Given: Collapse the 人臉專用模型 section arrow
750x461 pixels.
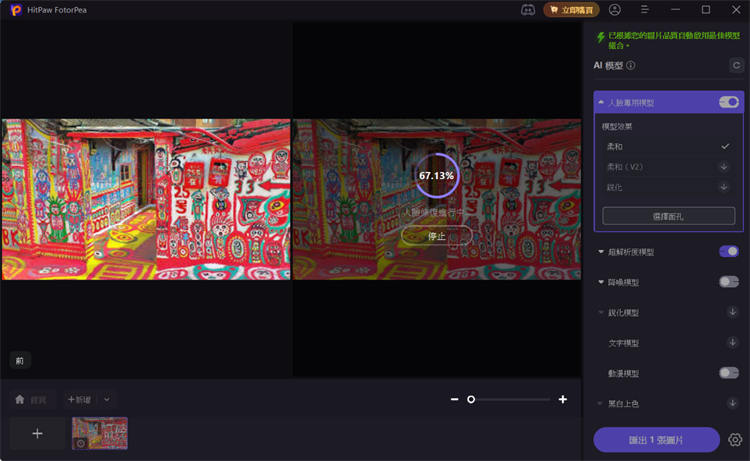Looking at the screenshot, I should [601, 102].
